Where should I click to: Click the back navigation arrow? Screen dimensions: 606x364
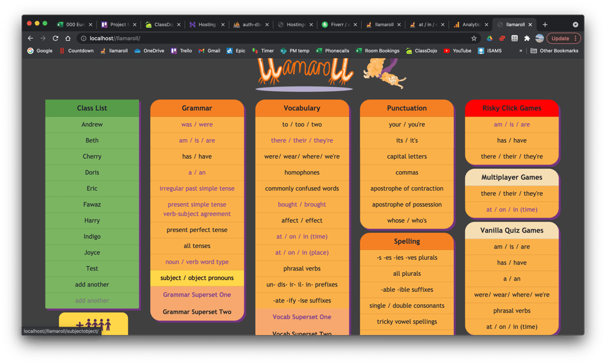coord(31,38)
